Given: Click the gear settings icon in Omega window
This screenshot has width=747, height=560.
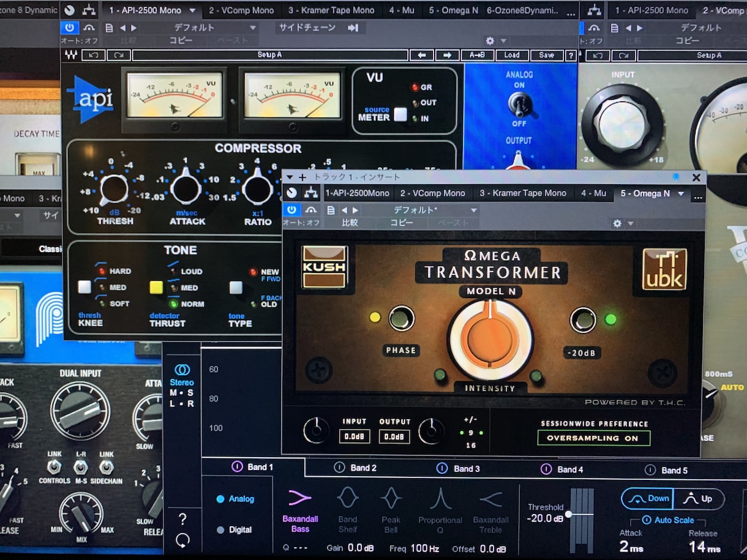Looking at the screenshot, I should pos(617,223).
